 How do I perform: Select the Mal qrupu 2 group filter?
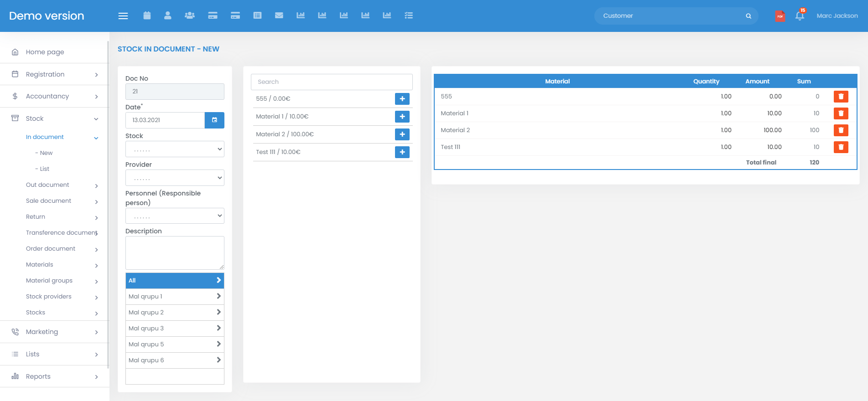[175, 312]
